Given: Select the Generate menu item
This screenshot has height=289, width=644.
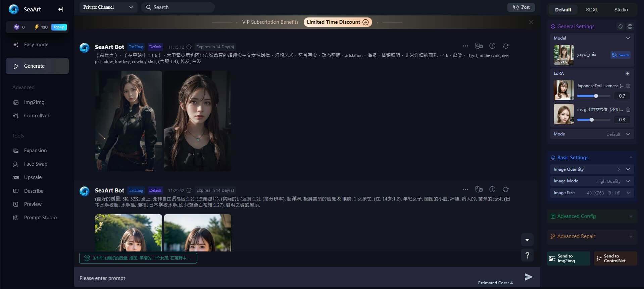Looking at the screenshot, I should (37, 66).
